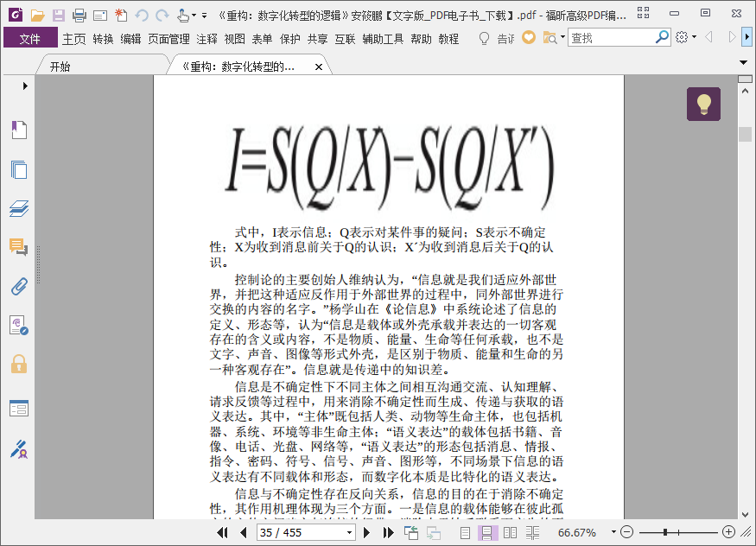The image size is (756, 546).
Task: Open the 保护 ribbon tab
Action: (x=289, y=39)
